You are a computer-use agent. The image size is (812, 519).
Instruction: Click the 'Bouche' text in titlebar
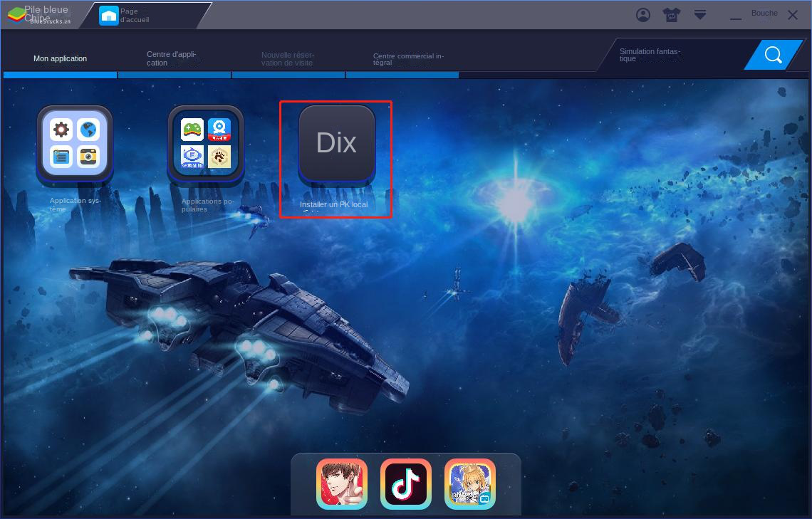pyautogui.click(x=764, y=13)
